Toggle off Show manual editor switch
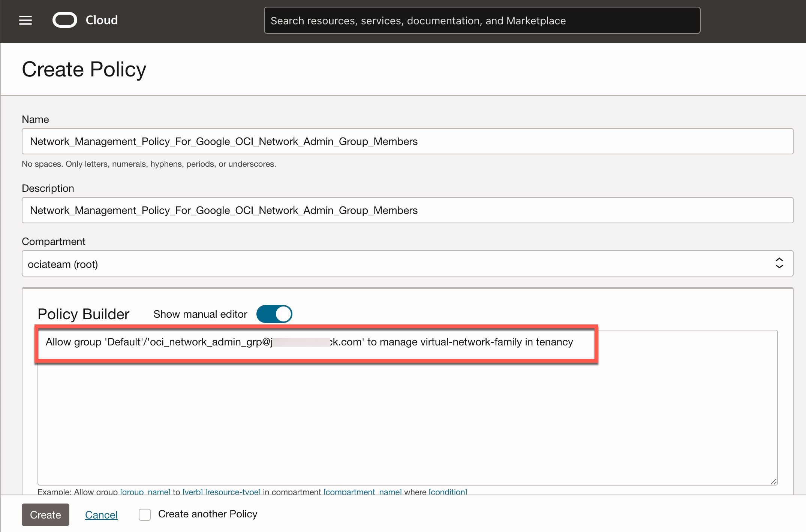 pyautogui.click(x=274, y=314)
